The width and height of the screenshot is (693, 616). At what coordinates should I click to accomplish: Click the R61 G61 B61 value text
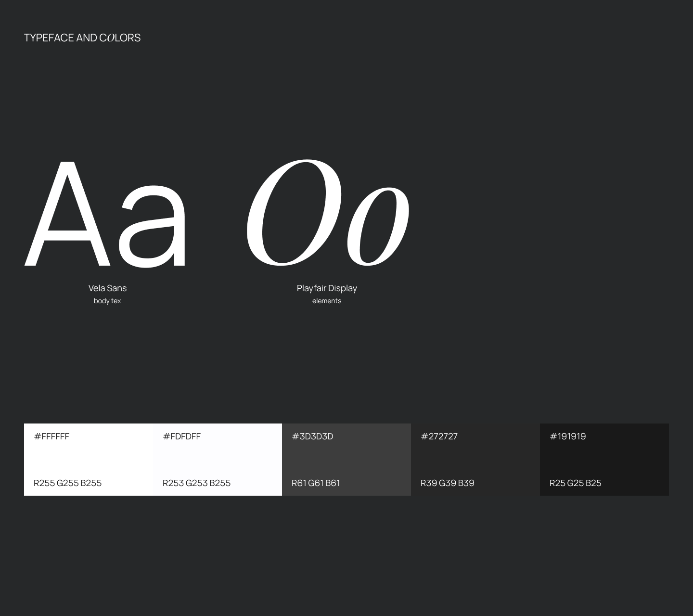pyautogui.click(x=316, y=483)
